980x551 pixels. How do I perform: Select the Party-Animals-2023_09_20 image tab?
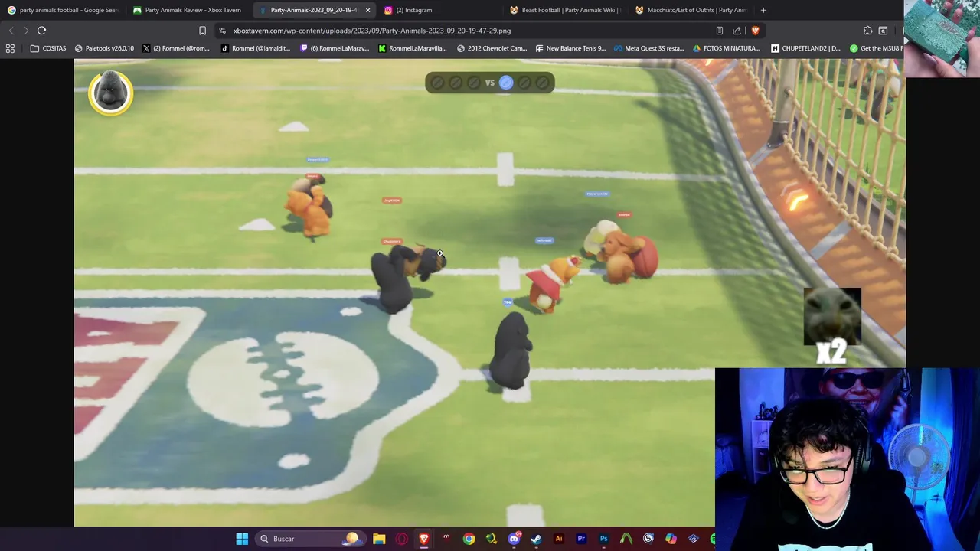314,10
